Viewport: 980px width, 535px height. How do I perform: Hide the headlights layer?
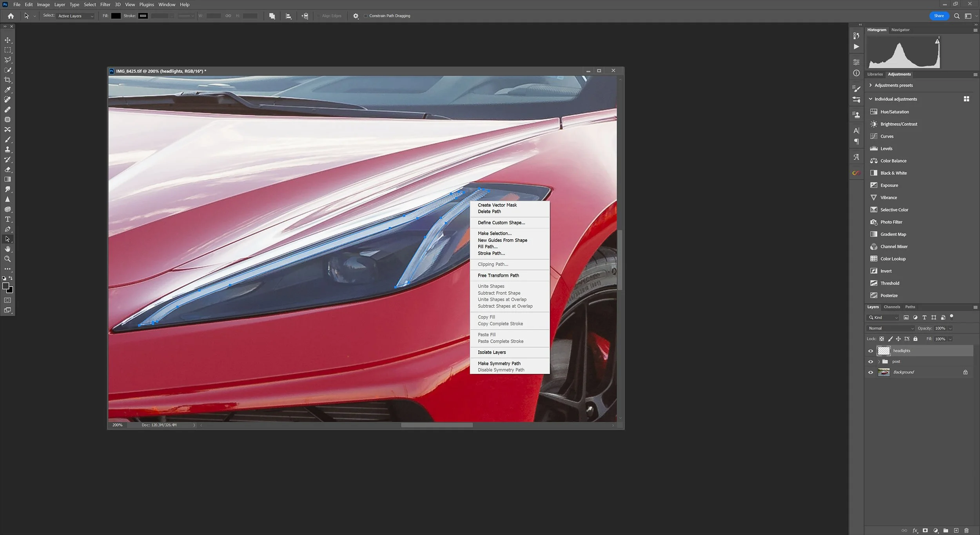pos(871,351)
